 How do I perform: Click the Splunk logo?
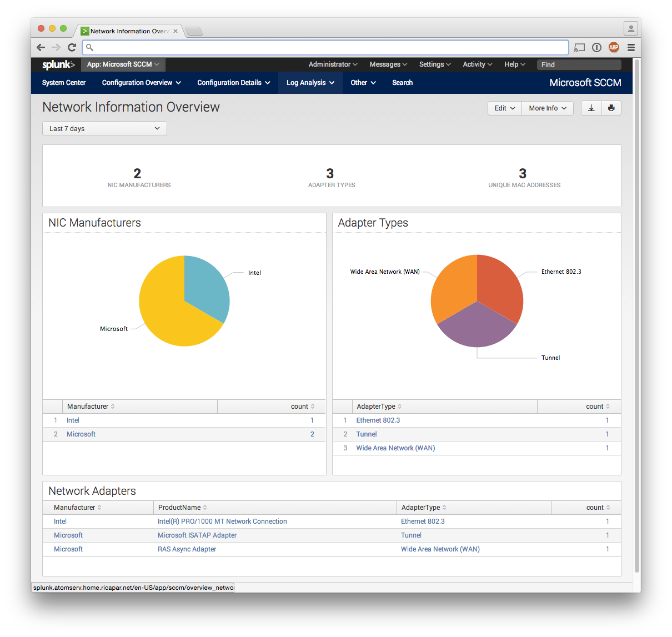pyautogui.click(x=58, y=64)
